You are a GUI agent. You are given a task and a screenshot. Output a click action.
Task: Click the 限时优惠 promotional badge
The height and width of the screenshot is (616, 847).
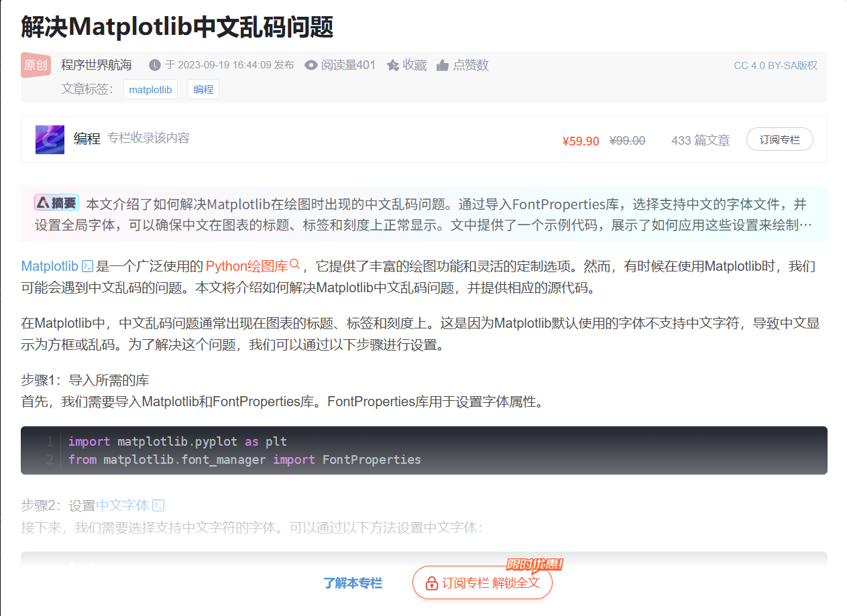(x=534, y=564)
